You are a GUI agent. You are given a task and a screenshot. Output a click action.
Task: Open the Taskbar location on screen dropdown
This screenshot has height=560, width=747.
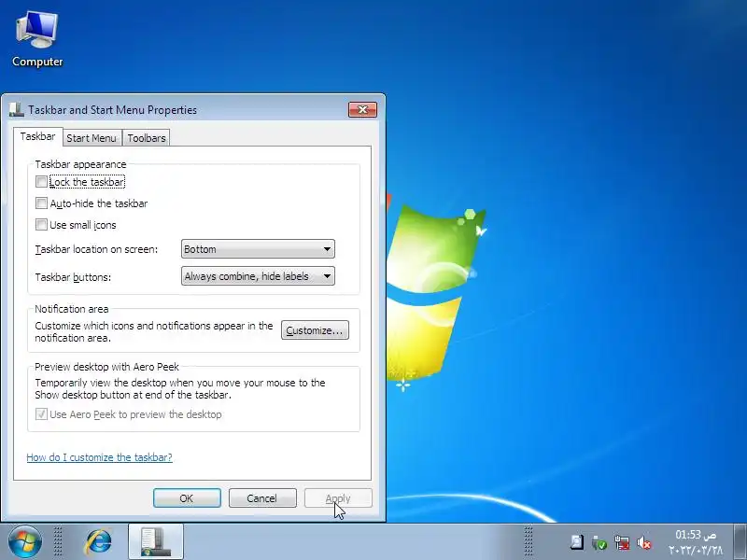[x=258, y=249]
